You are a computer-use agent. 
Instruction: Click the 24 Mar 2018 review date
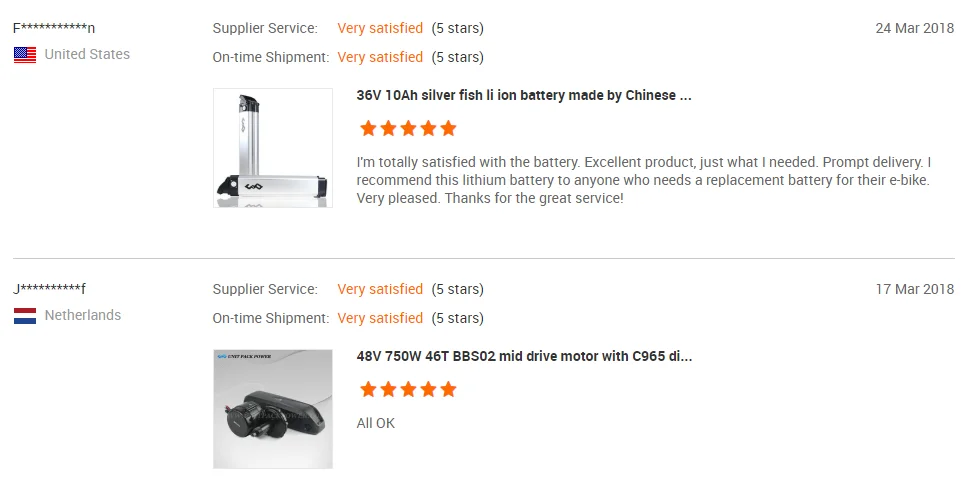click(914, 28)
